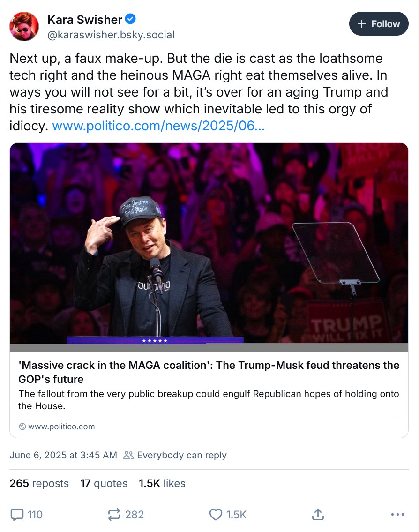View the 1.5K likes list
This screenshot has width=419, height=532.
[x=162, y=483]
